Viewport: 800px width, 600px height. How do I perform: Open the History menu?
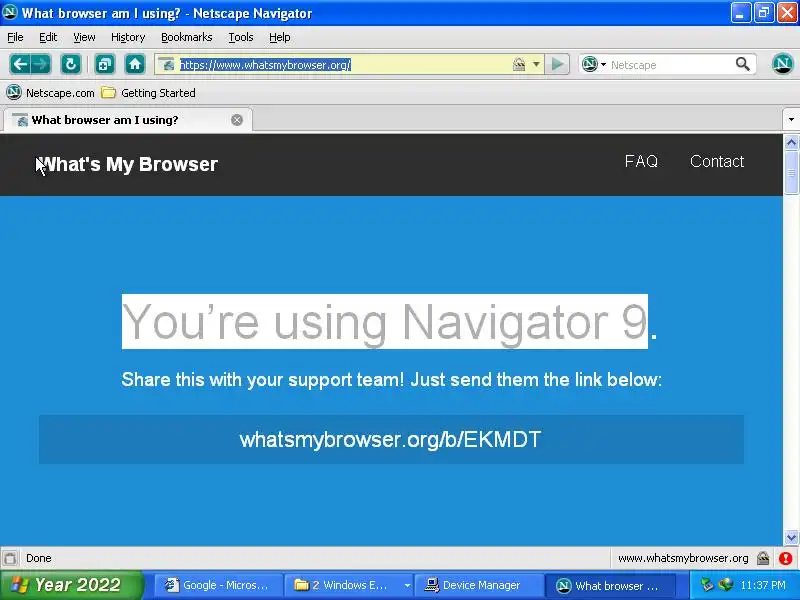coord(128,37)
